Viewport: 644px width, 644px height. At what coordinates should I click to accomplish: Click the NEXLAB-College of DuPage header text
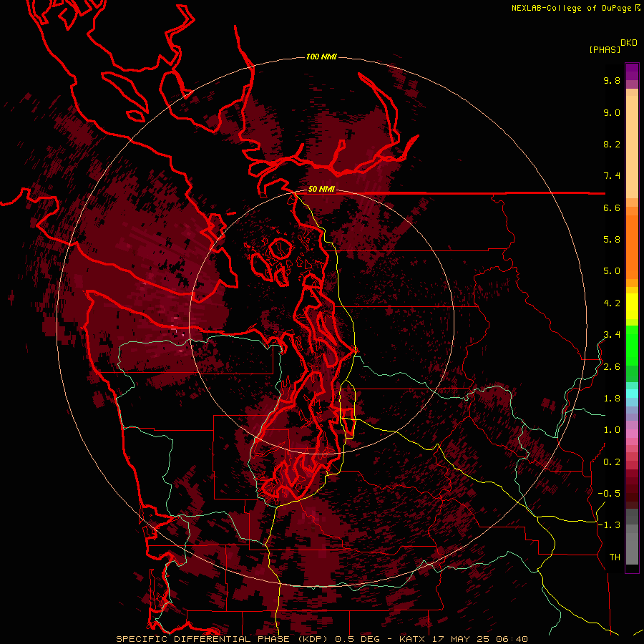coord(571,8)
